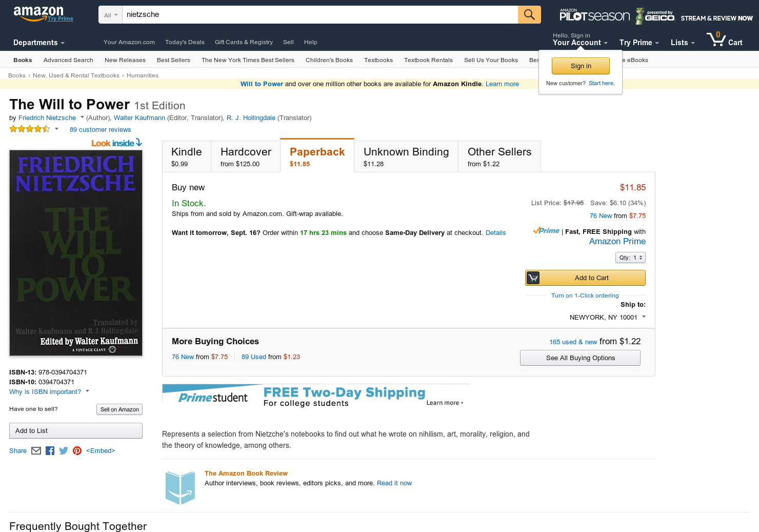Open the Try Prime dropdown
This screenshot has height=532, width=759.
pyautogui.click(x=639, y=43)
